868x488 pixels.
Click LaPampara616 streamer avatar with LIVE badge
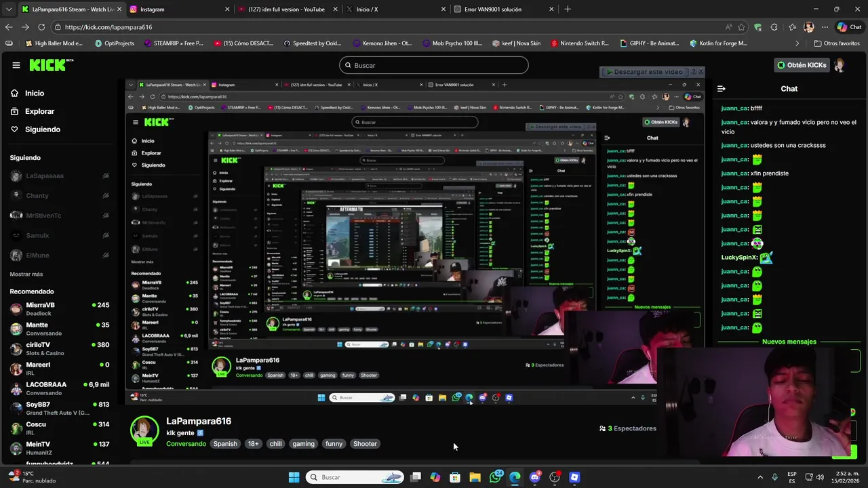pyautogui.click(x=144, y=431)
